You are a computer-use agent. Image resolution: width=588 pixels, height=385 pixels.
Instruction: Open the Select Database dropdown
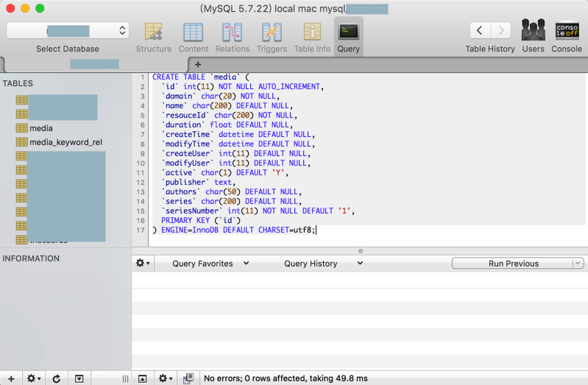[x=68, y=31]
